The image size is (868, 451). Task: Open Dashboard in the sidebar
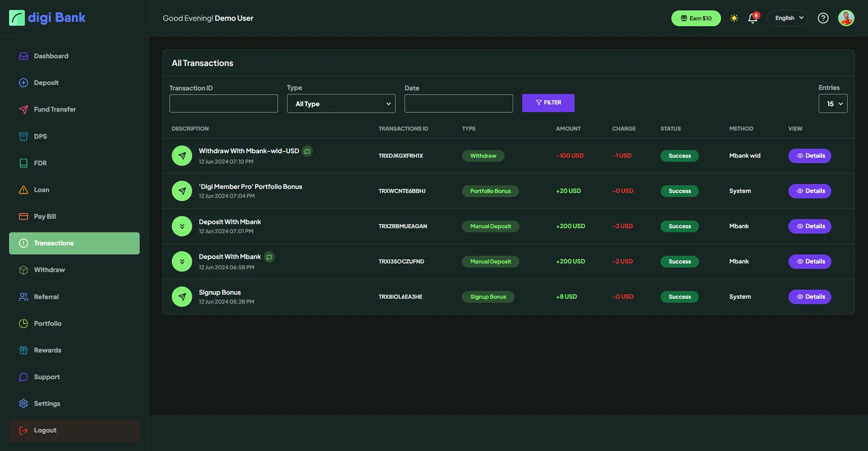click(74, 56)
